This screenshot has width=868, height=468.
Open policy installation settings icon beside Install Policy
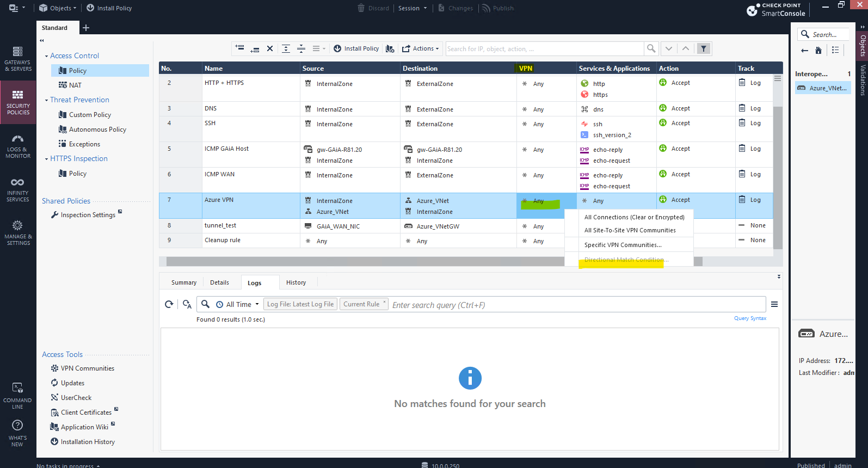tap(390, 48)
